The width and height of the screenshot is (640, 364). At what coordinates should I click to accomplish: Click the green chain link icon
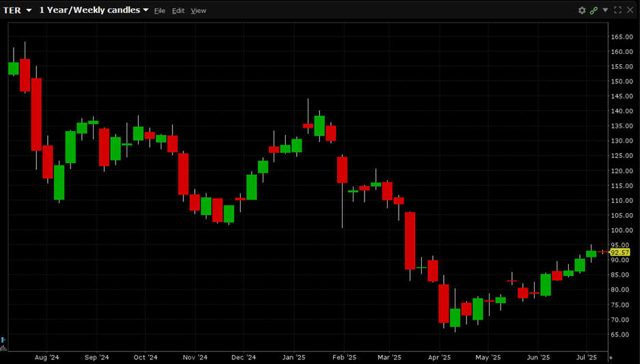(594, 11)
